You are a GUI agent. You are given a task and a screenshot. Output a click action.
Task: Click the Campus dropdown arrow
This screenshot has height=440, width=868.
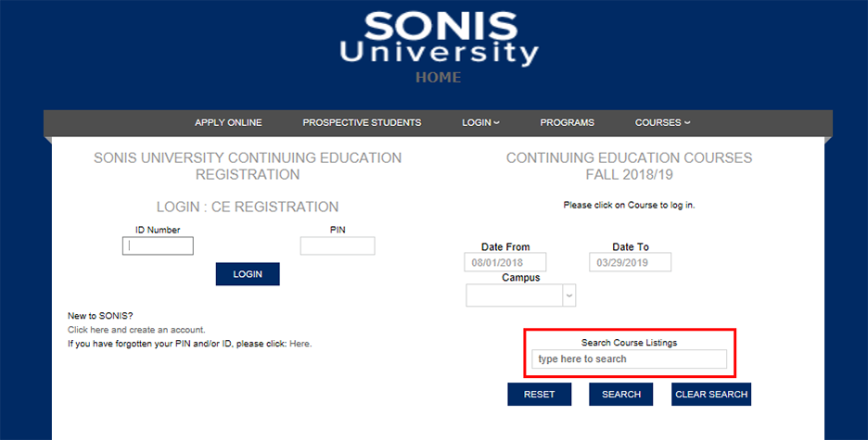coord(569,295)
